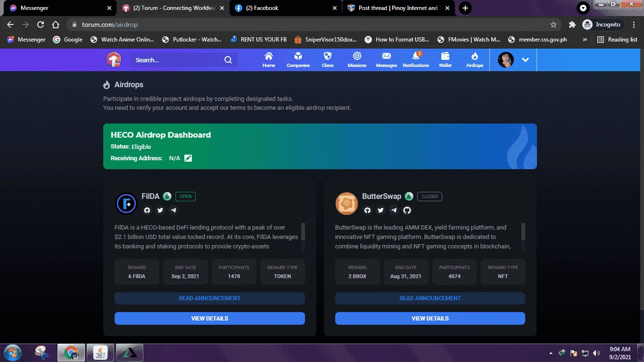Open Chrome's three-dot menu
644x362 pixels.
[x=634, y=25]
